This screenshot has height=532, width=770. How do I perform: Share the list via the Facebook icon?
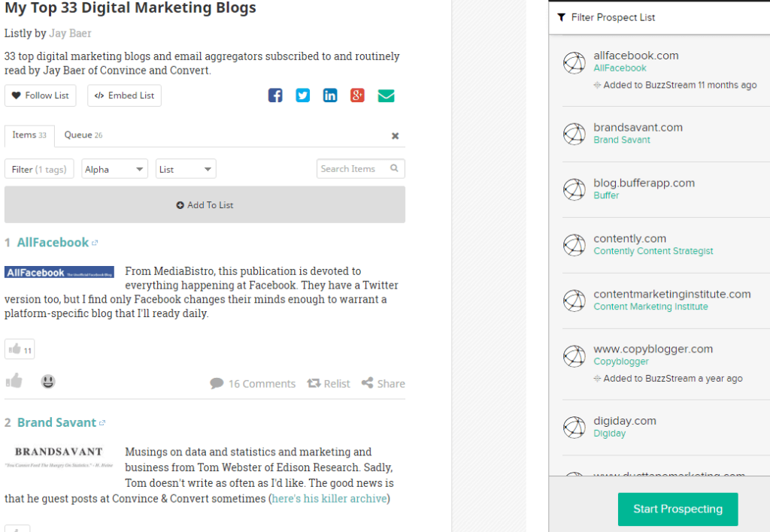[x=274, y=95]
